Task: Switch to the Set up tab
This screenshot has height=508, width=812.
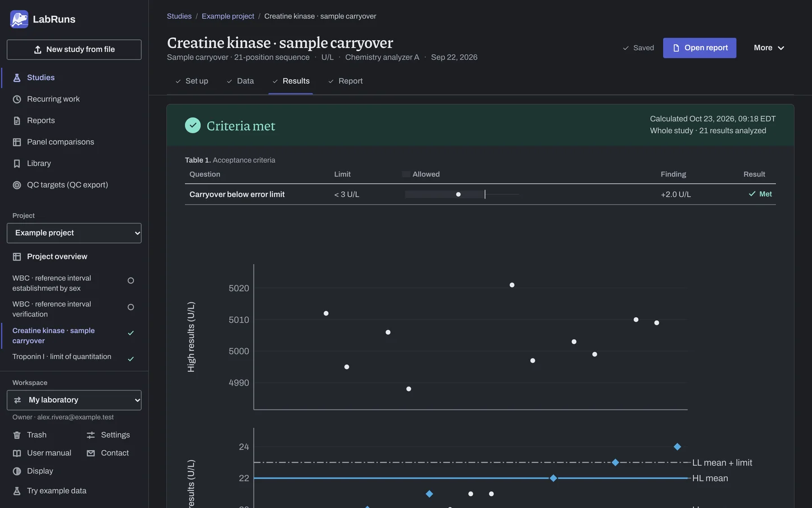Action: [x=192, y=81]
